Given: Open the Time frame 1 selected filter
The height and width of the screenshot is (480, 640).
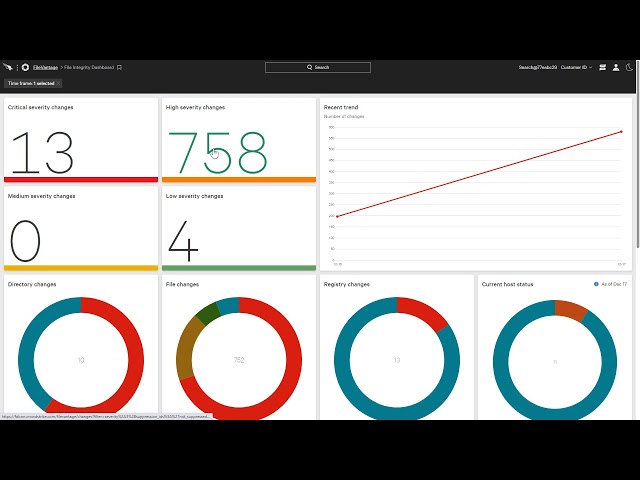Looking at the screenshot, I should [31, 83].
